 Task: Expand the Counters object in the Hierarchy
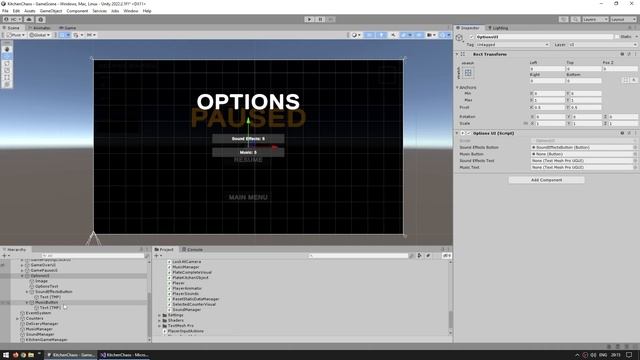tap(18, 318)
